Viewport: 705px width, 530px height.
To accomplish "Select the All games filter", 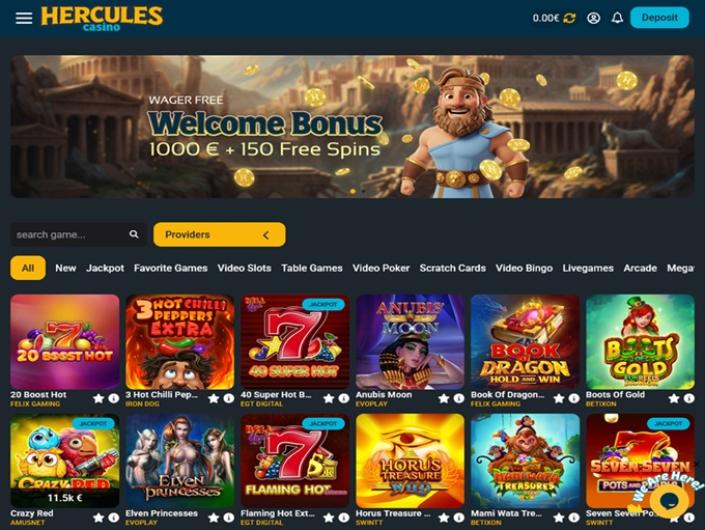I will [x=28, y=268].
